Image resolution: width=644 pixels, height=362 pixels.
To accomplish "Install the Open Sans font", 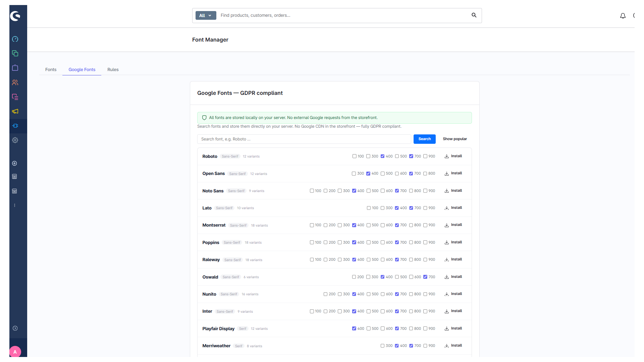I will tap(453, 174).
